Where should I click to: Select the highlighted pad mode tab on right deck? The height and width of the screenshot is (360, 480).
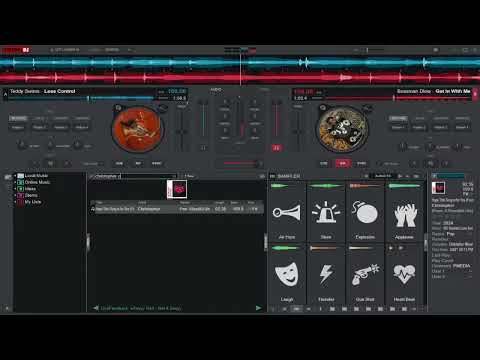point(398,118)
